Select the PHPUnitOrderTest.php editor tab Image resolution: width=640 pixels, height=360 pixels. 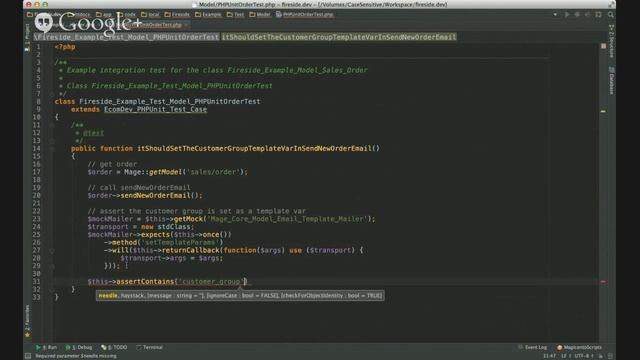click(155, 25)
